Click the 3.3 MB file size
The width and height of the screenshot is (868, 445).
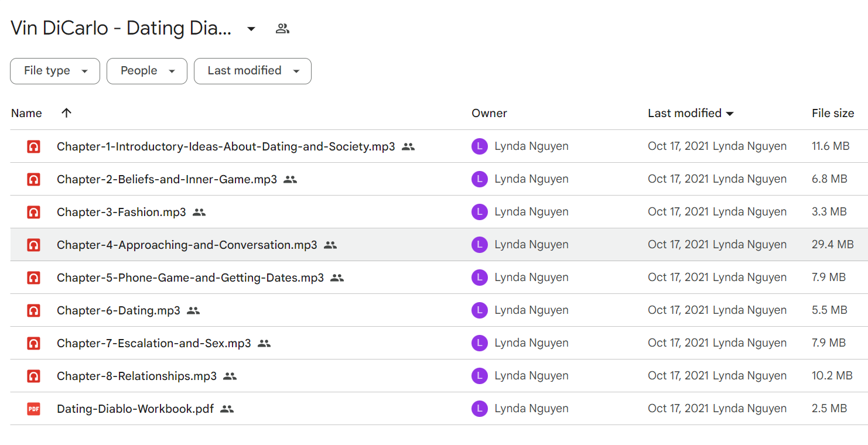[829, 212]
